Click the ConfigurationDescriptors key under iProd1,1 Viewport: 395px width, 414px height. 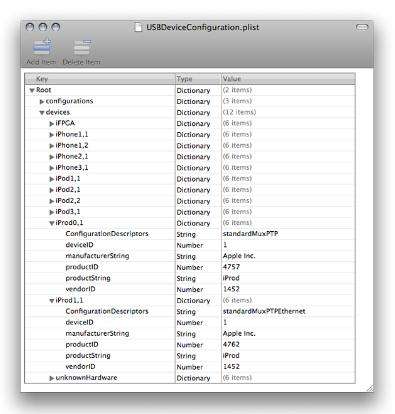coord(107,311)
